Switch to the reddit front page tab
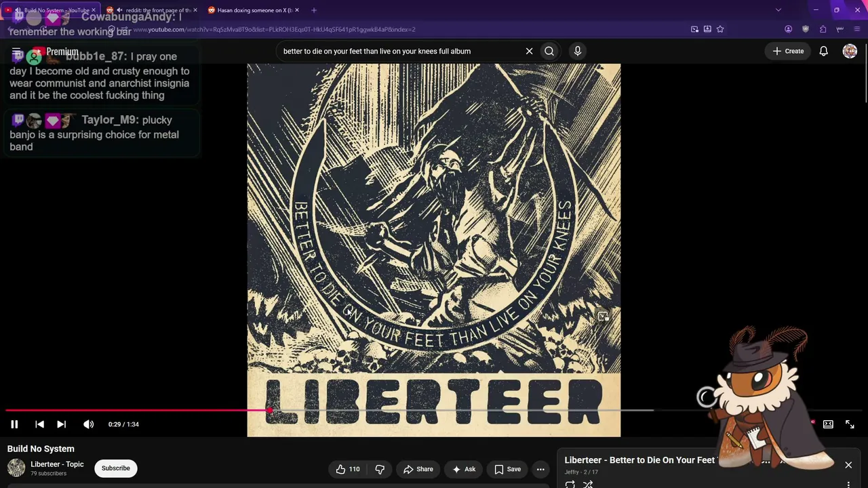Viewport: 868px width, 488px height. (x=153, y=10)
